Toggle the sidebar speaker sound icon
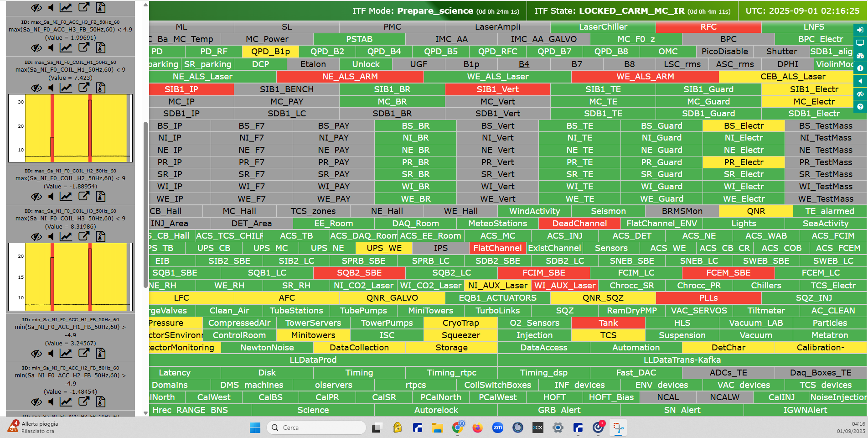This screenshot has width=868, height=438. click(x=860, y=81)
